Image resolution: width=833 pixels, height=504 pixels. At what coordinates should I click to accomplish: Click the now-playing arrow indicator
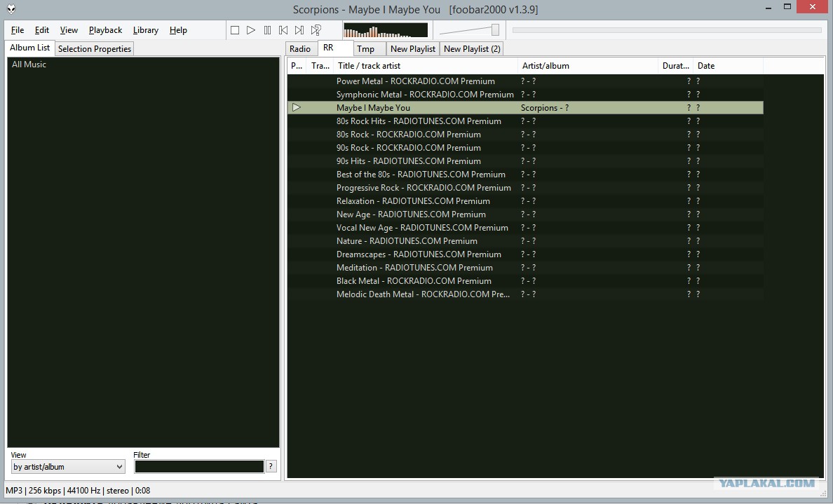click(x=297, y=107)
